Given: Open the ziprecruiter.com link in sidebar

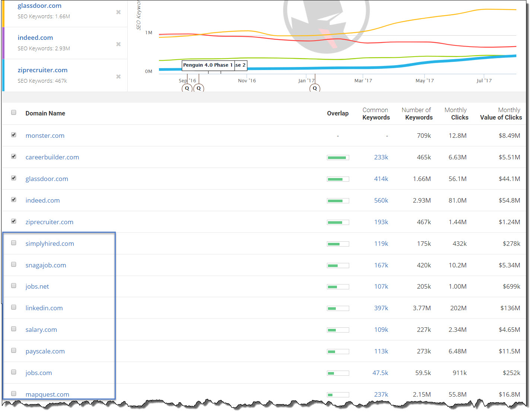Looking at the screenshot, I should [42, 70].
